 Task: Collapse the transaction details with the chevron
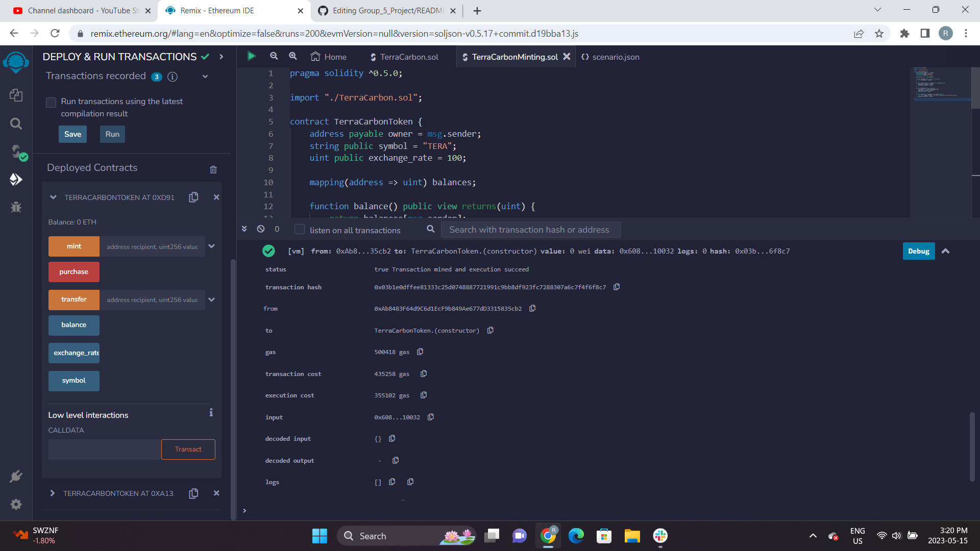click(x=946, y=251)
